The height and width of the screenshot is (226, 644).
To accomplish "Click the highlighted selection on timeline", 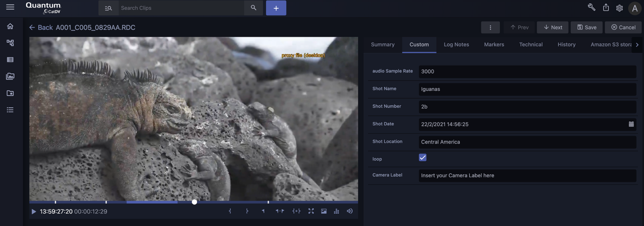I will click(152, 202).
